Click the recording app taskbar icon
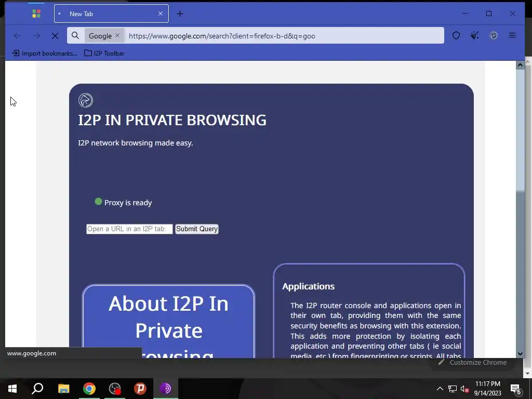Viewport: 532px width, 399px height. pos(115,389)
